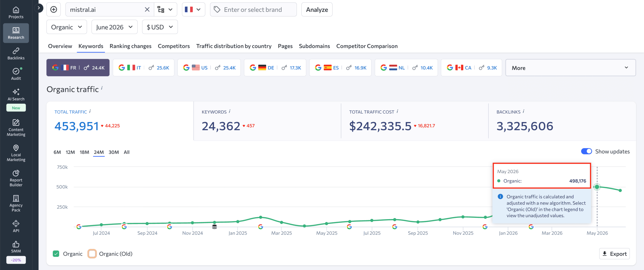This screenshot has width=644, height=270.
Task: Select the Google US 25.4K database
Action: pyautogui.click(x=209, y=68)
